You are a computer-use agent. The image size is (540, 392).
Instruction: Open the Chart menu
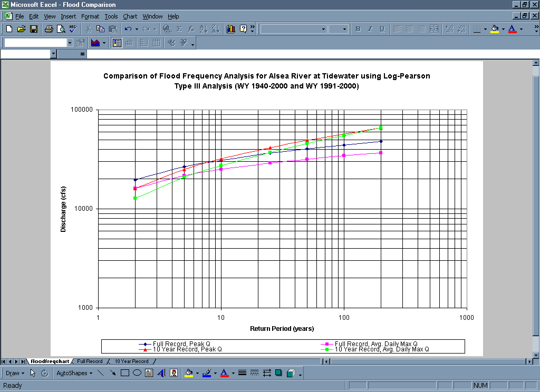(x=130, y=16)
